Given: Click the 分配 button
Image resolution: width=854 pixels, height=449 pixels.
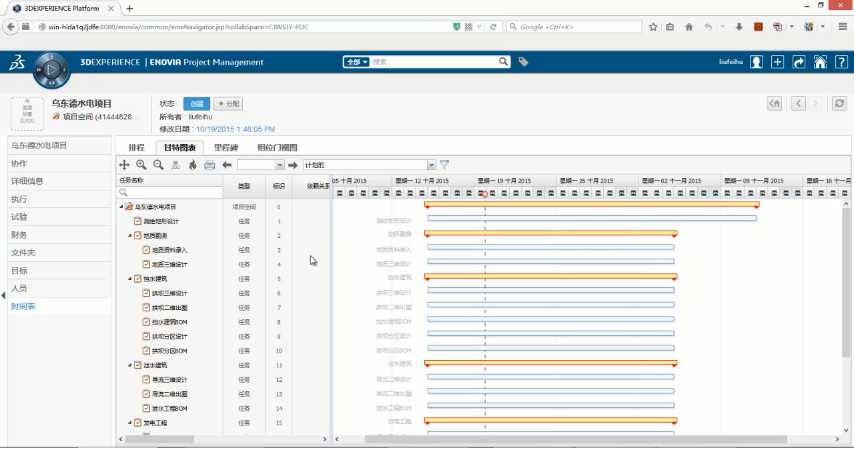Looking at the screenshot, I should click(228, 103).
